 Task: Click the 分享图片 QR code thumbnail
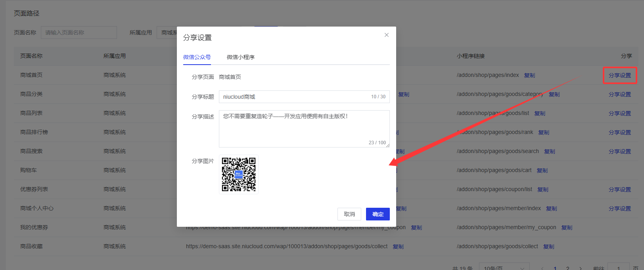click(239, 174)
